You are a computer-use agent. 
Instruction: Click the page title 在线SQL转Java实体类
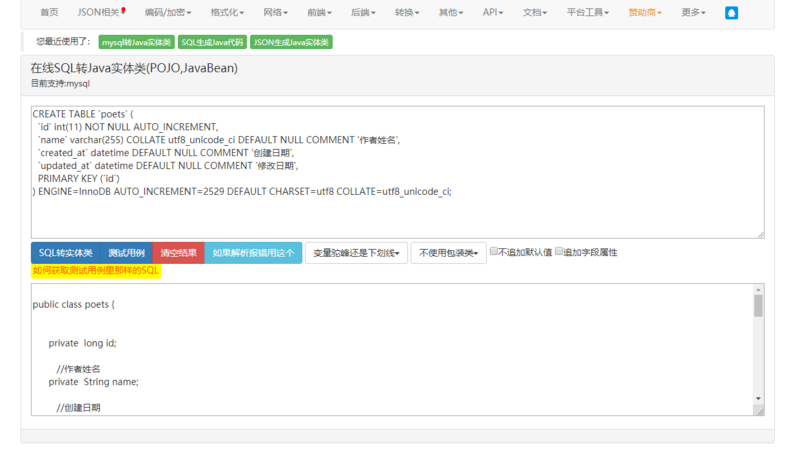click(x=134, y=68)
